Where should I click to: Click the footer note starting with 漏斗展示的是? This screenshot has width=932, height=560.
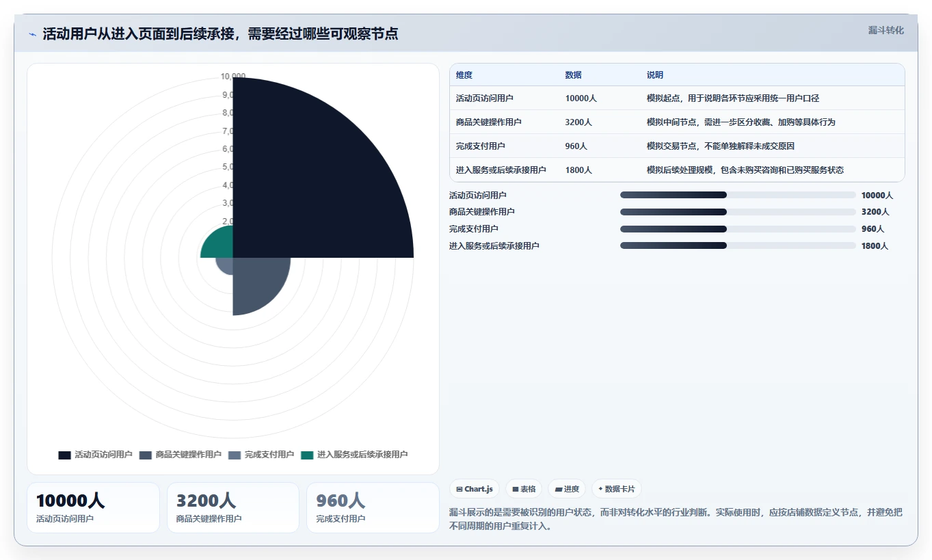676,519
